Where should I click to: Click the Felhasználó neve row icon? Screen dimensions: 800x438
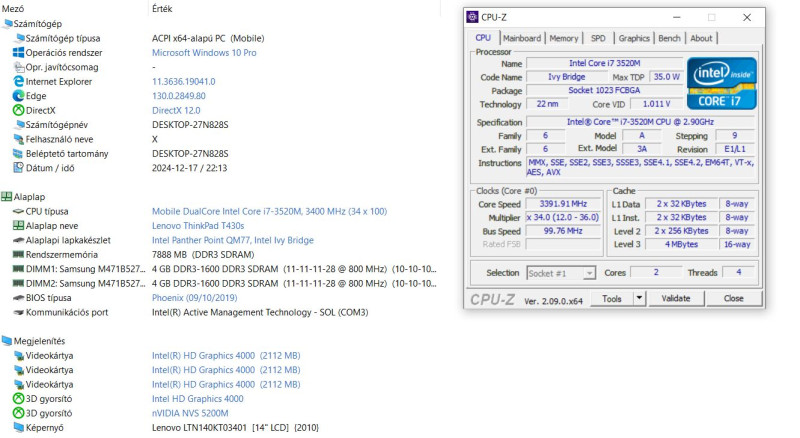[x=19, y=139]
